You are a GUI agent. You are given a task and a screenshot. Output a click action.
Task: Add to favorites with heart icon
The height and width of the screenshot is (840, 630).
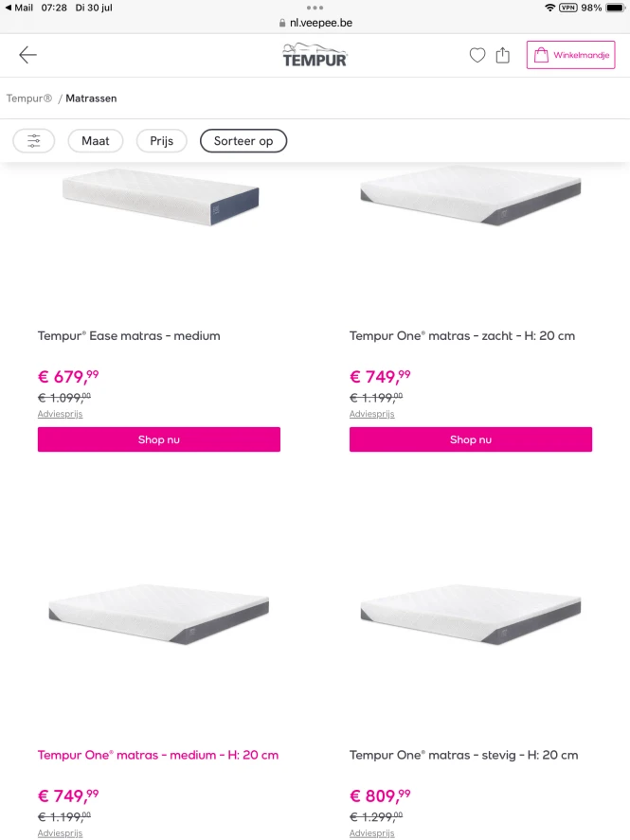[477, 55]
